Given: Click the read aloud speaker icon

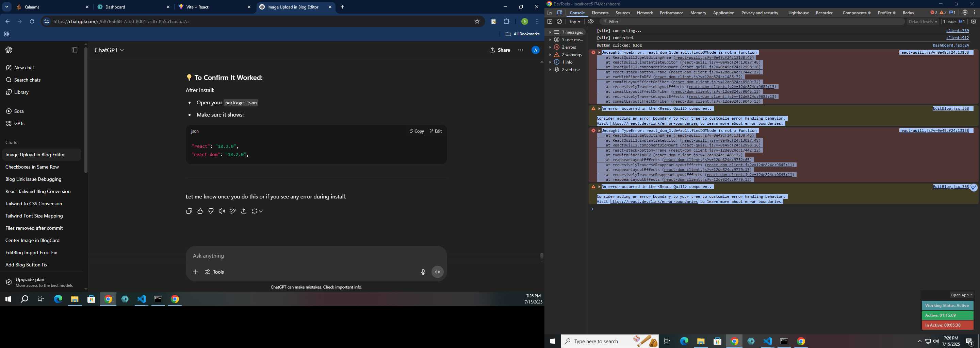Looking at the screenshot, I should [x=222, y=211].
